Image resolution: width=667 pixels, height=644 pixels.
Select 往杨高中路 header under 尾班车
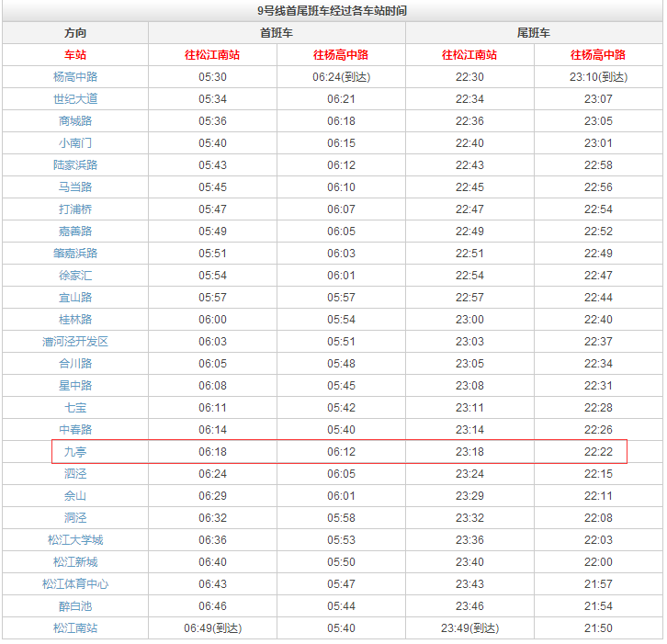tap(598, 55)
